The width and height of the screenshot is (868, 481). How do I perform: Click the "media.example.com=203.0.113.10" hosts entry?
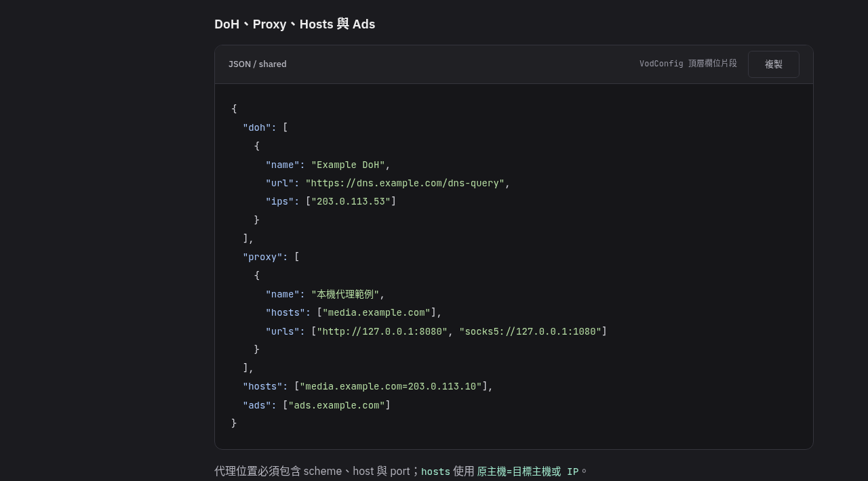391,386
